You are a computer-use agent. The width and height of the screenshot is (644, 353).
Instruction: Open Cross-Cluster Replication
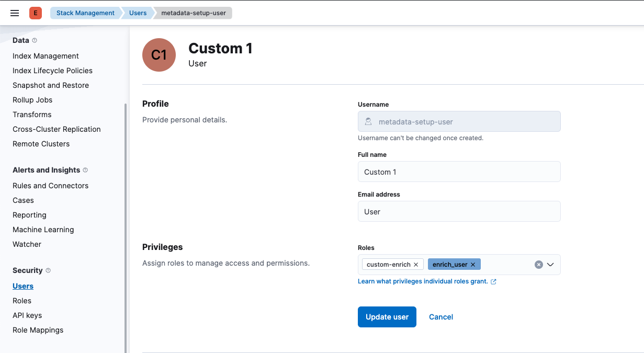click(x=57, y=129)
